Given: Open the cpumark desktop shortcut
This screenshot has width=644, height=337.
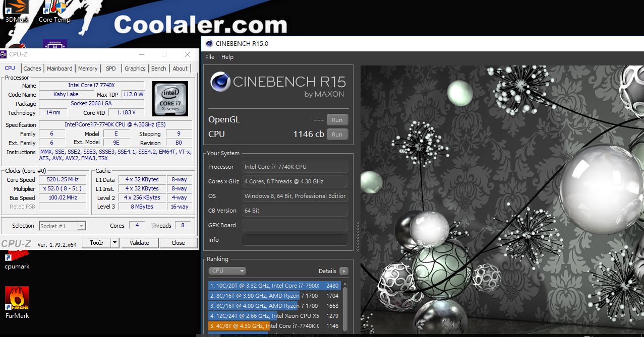Looking at the screenshot, I should [17, 259].
